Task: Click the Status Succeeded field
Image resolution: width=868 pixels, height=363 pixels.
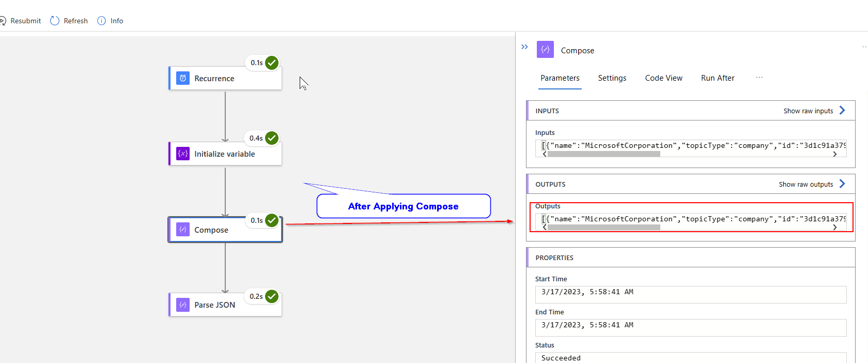Action: pyautogui.click(x=691, y=358)
